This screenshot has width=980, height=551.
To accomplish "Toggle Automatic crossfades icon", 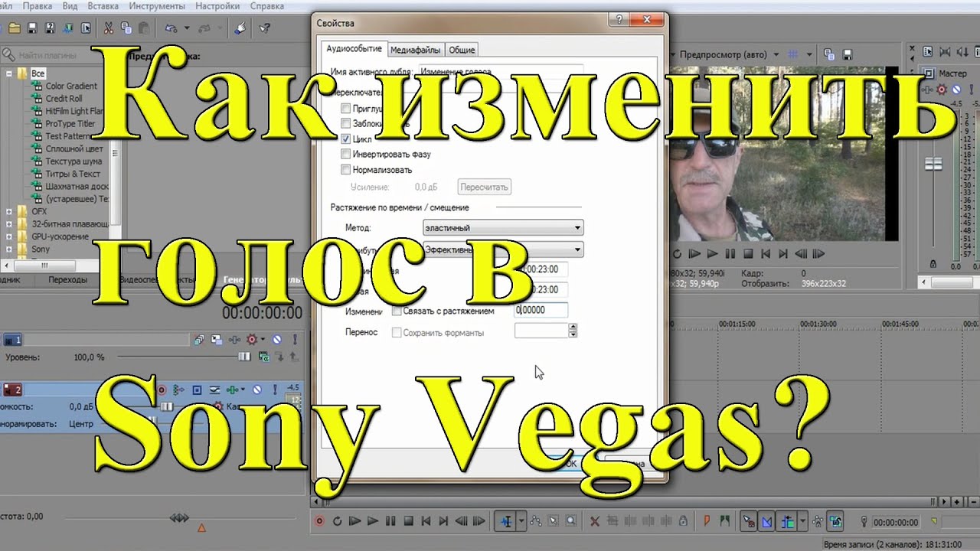I will coord(767,521).
